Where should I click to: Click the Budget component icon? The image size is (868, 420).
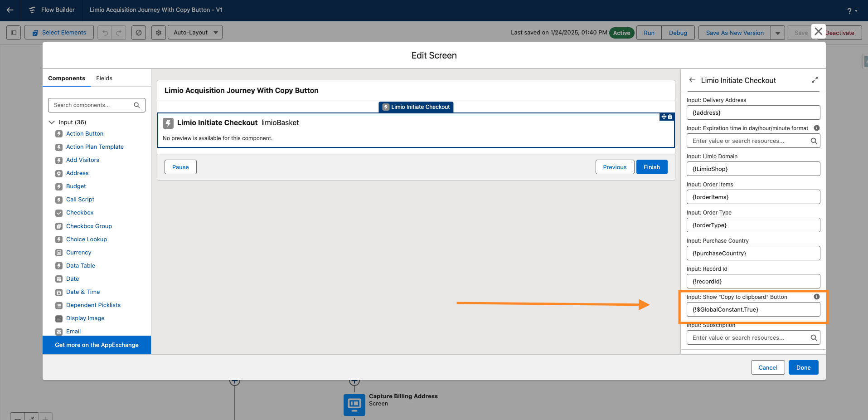[x=59, y=187]
